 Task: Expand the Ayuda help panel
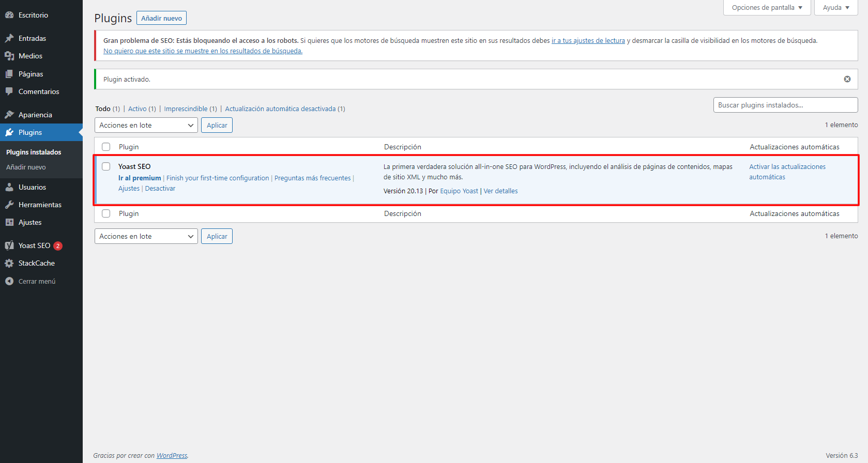pyautogui.click(x=836, y=8)
